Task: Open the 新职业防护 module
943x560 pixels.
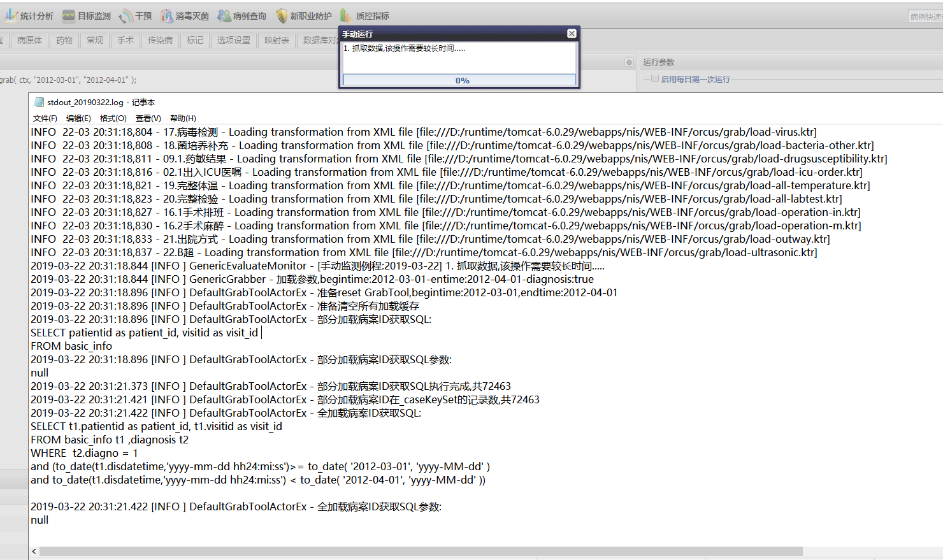Action: coord(304,16)
